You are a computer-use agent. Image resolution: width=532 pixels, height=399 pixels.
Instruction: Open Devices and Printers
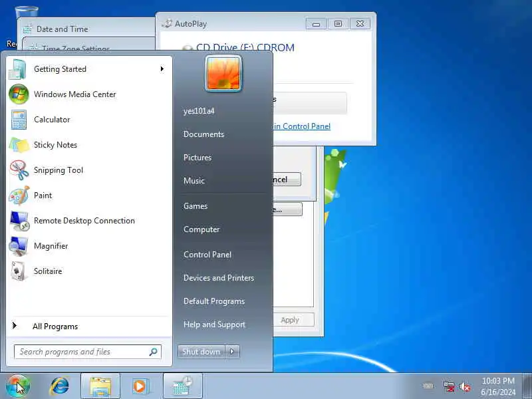click(x=219, y=278)
